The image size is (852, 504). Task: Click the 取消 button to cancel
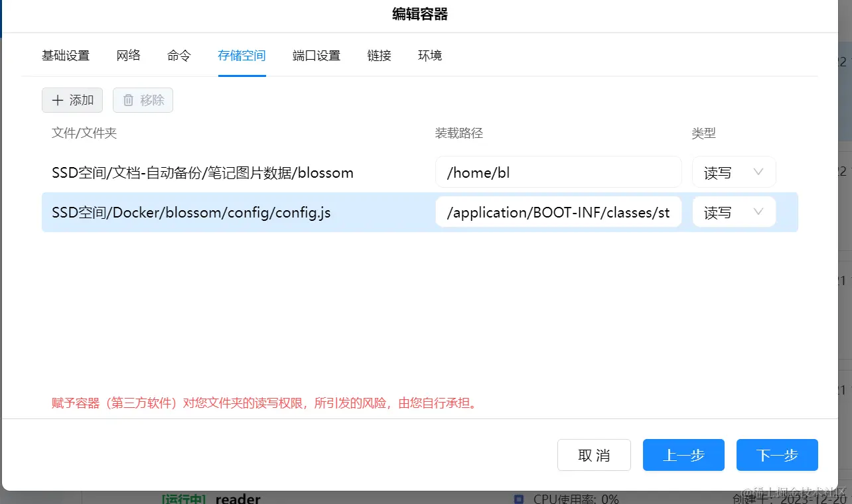tap(594, 455)
